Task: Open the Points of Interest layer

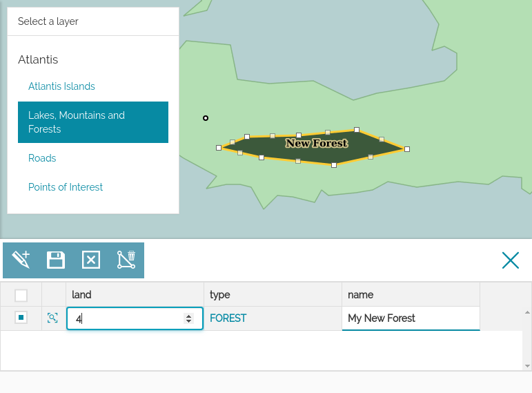Action: tap(66, 187)
